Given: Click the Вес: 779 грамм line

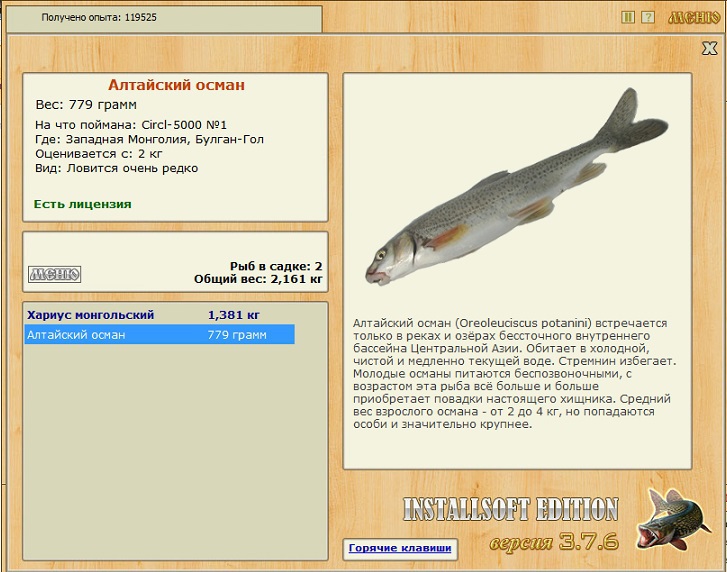Looking at the screenshot, I should click(x=86, y=105).
